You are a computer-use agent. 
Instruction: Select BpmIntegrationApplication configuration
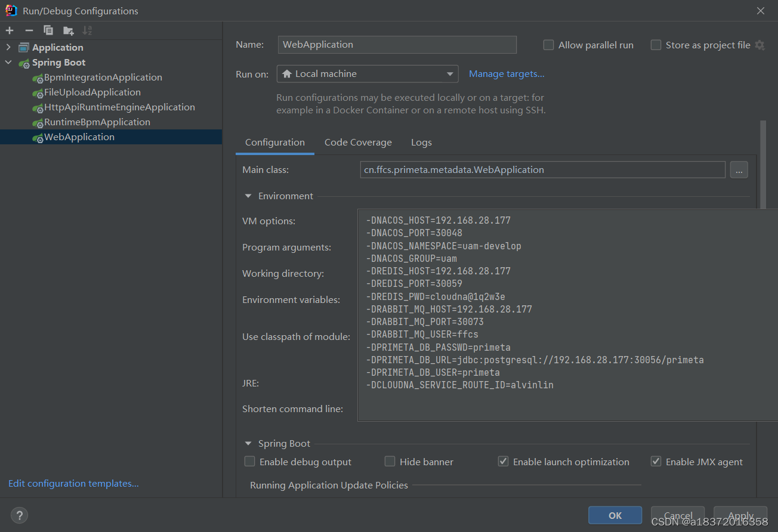tap(103, 78)
